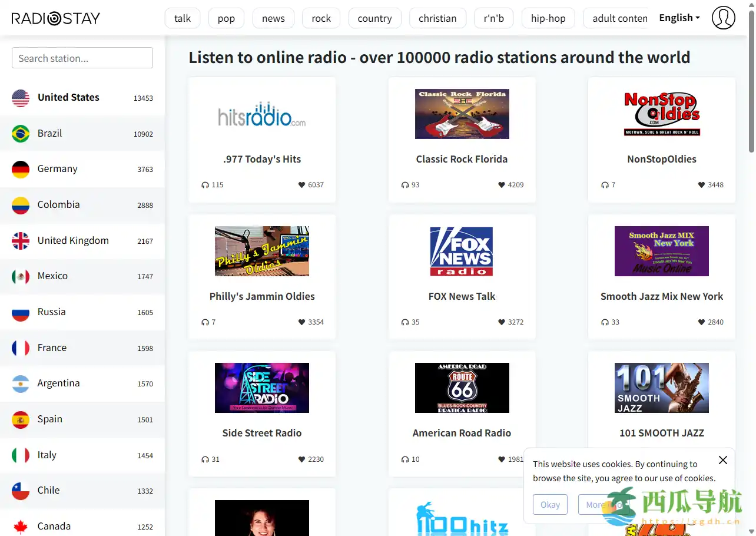Open the 101 SMOOTH JAZZ station thumbnail
The image size is (756, 536).
pos(661,388)
